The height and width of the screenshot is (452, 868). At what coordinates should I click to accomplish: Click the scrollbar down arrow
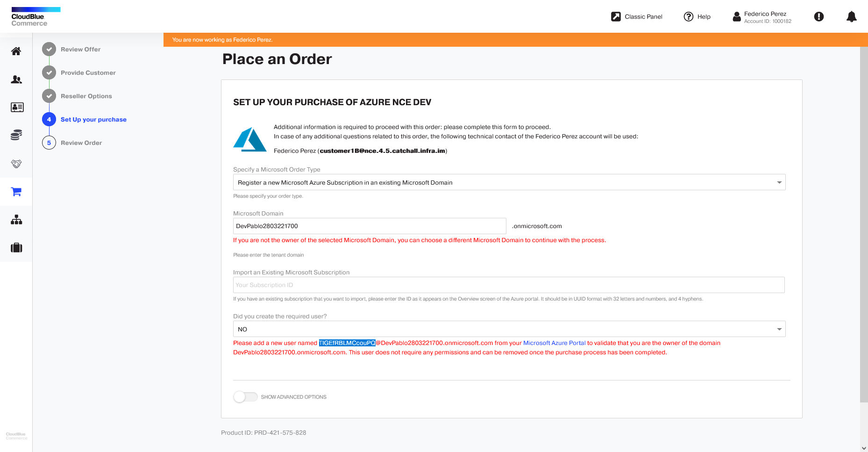coord(864,447)
